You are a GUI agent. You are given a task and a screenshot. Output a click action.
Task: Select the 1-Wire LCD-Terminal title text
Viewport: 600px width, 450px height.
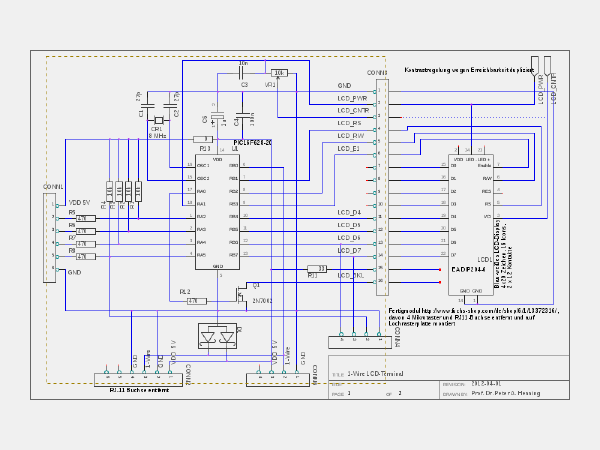coord(375,374)
